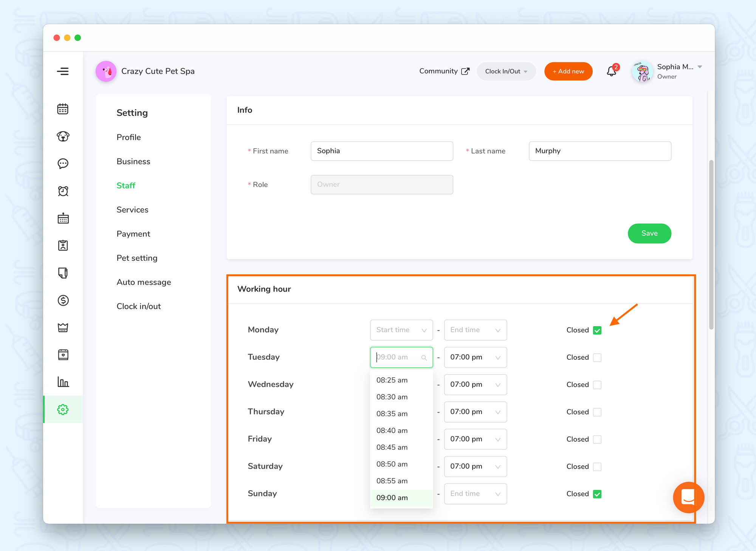The image size is (756, 551).
Task: Select 08:45 am from time list
Action: (401, 447)
